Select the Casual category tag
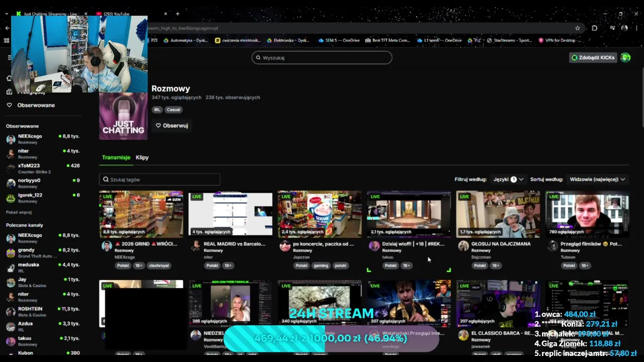The image size is (644, 362). pos(174,110)
